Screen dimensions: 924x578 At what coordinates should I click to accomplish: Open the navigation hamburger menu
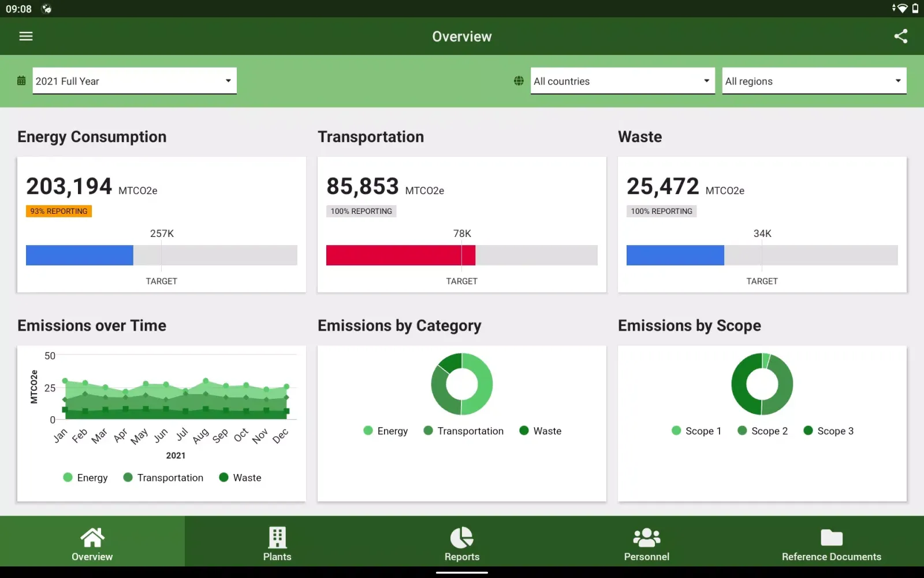(26, 36)
